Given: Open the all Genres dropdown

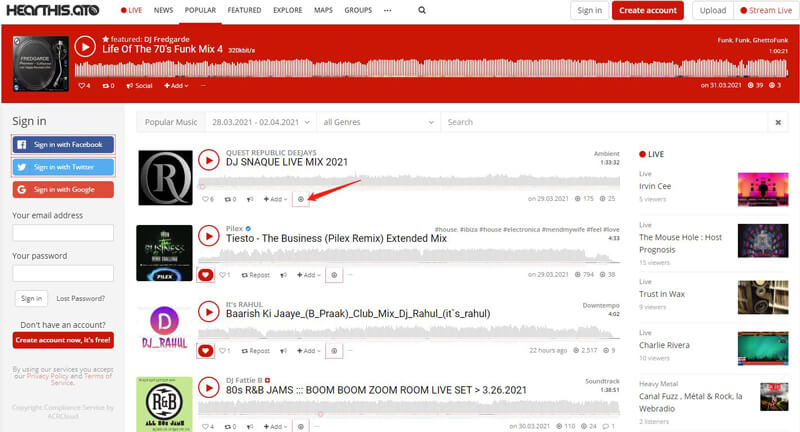Looking at the screenshot, I should tap(378, 122).
